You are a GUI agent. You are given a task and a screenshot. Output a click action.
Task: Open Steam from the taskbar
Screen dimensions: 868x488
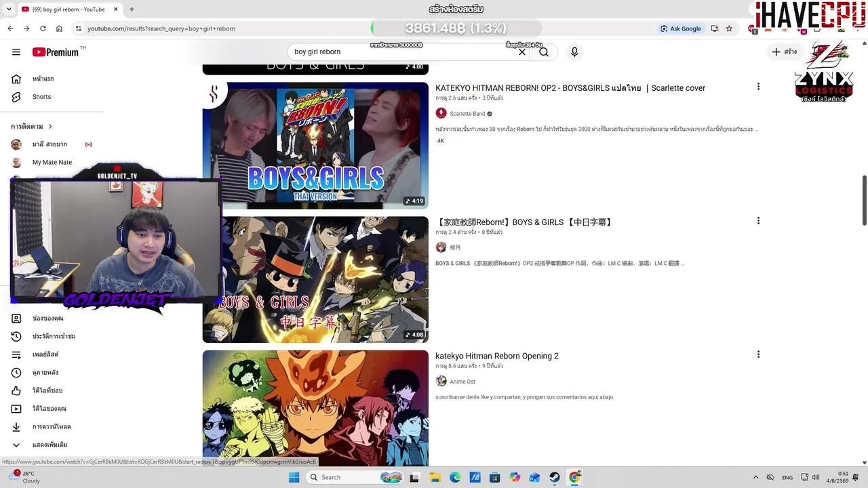click(x=555, y=477)
